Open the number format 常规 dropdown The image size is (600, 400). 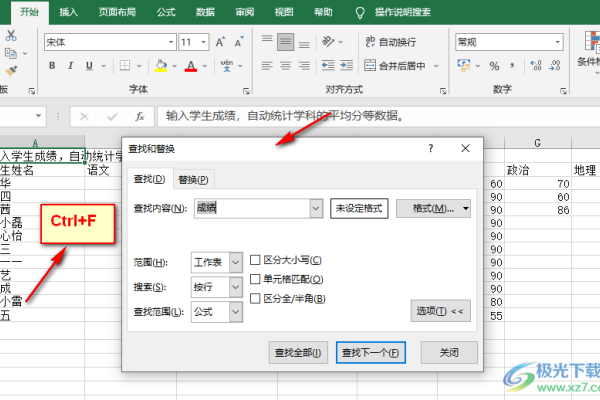tap(558, 42)
